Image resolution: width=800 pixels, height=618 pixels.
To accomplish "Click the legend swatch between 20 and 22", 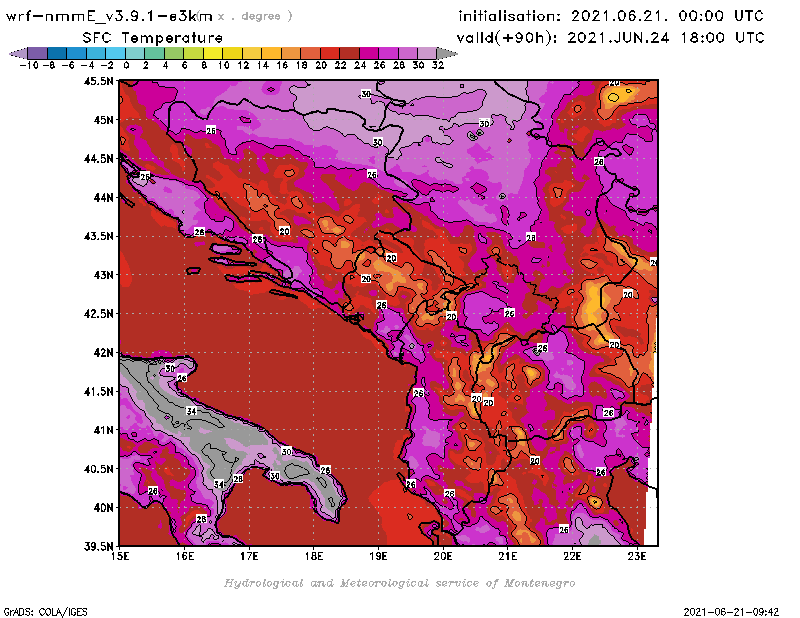I will point(330,53).
